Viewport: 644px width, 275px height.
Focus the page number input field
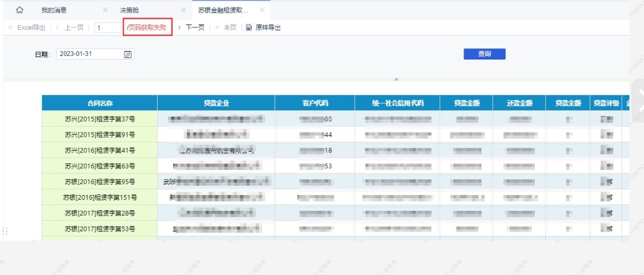pyautogui.click(x=107, y=28)
